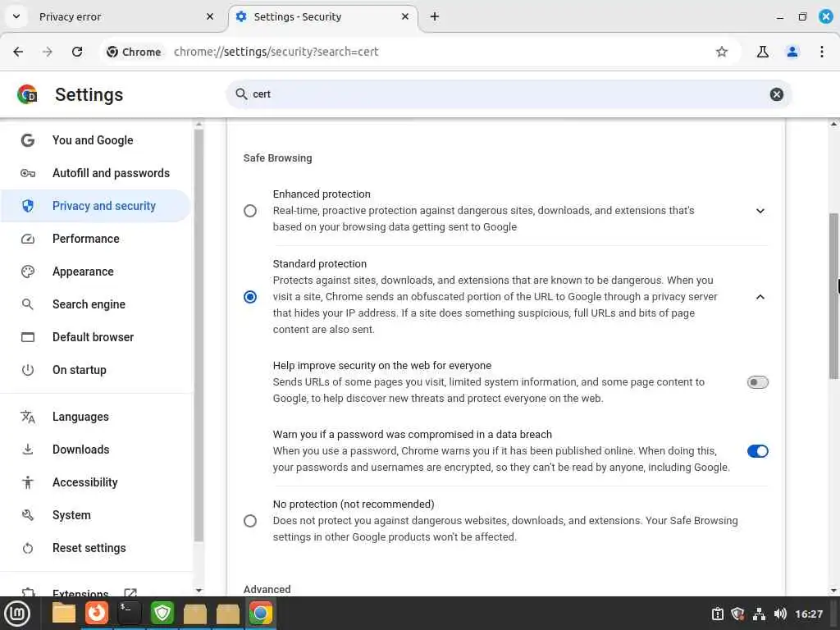Toggle password compromised warning switch
Image resolution: width=840 pixels, height=630 pixels.
(x=757, y=451)
